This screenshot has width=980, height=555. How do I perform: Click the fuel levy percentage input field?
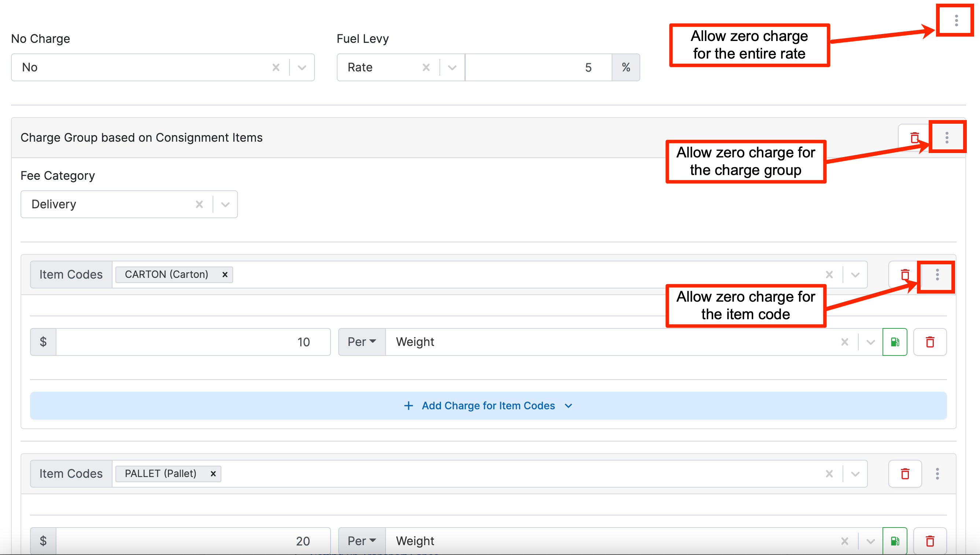[x=538, y=67]
